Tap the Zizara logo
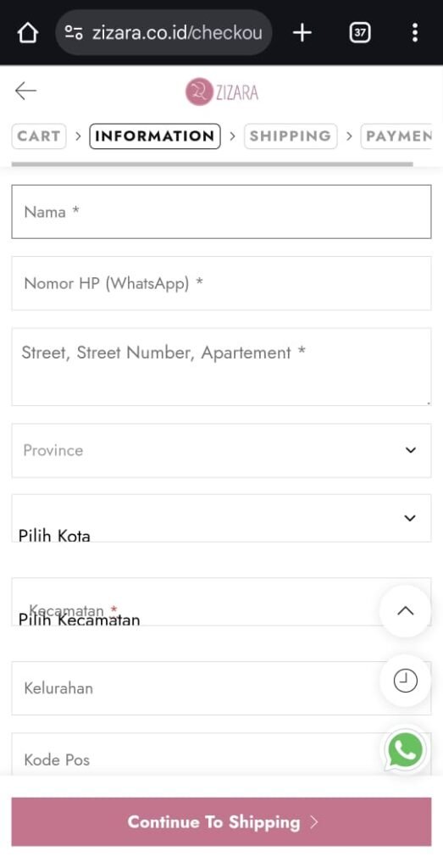Screen dimensions: 443x868 pyautogui.click(x=222, y=92)
